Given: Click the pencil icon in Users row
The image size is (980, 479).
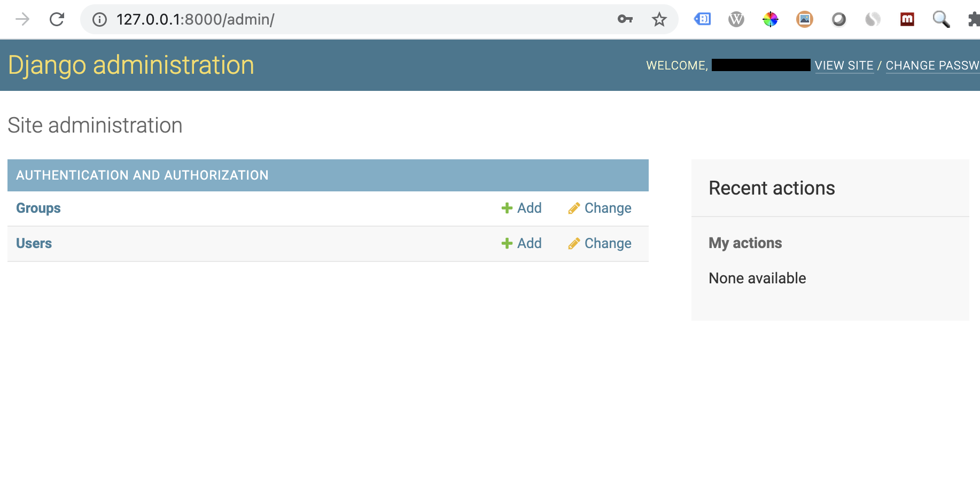Looking at the screenshot, I should tap(574, 244).
